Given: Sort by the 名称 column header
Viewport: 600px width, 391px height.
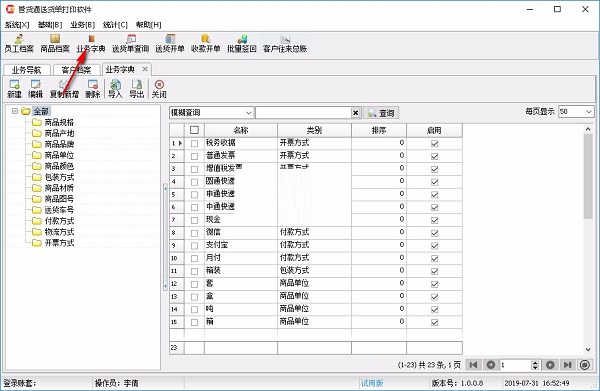Looking at the screenshot, I should point(241,130).
